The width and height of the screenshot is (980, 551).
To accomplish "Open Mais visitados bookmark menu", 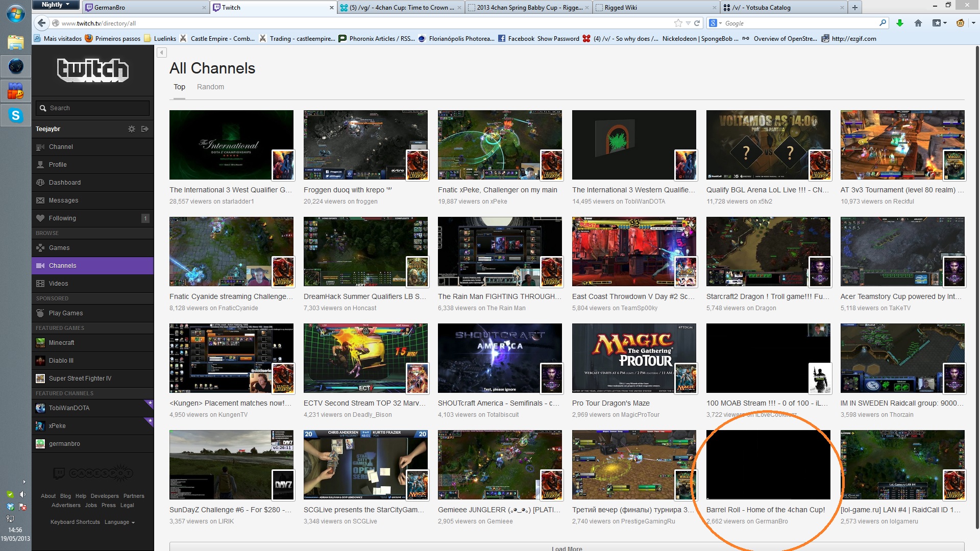I will pyautogui.click(x=58, y=38).
